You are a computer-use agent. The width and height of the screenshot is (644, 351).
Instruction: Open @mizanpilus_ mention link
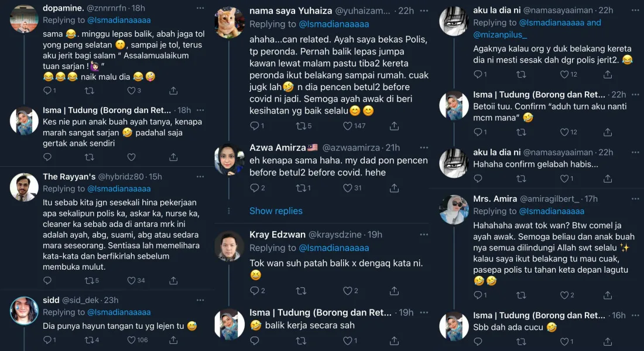499,35
